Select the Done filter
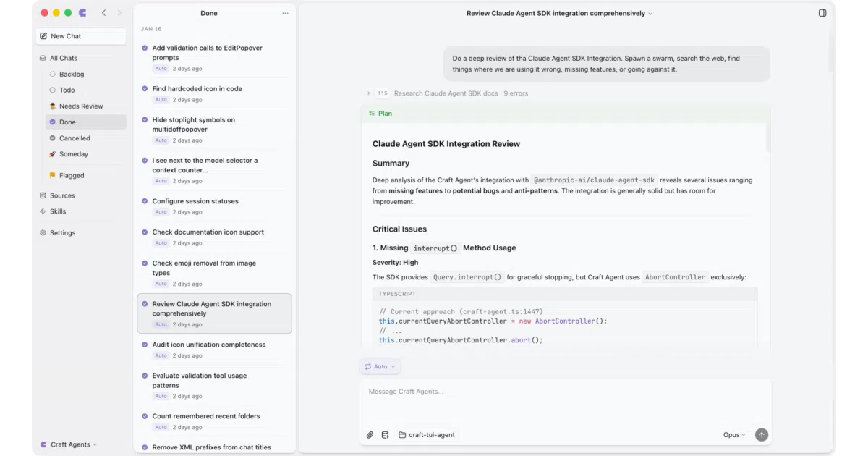This screenshot has height=456, width=868. [85, 122]
